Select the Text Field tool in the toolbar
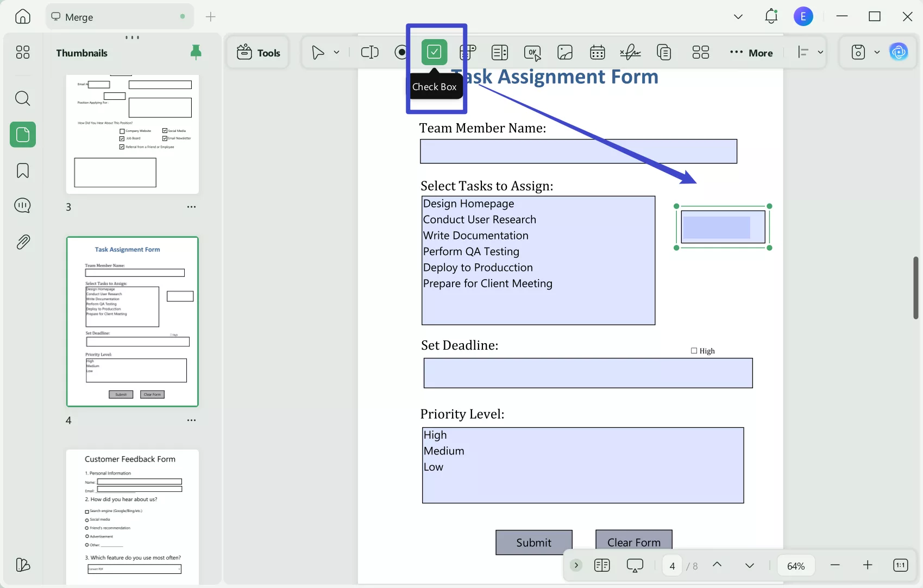923x588 pixels. (369, 52)
